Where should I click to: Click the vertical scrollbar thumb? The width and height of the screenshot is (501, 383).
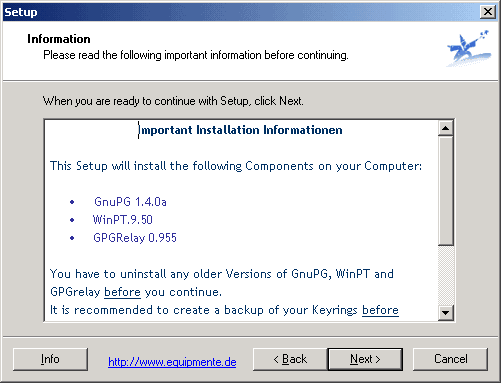[446, 191]
